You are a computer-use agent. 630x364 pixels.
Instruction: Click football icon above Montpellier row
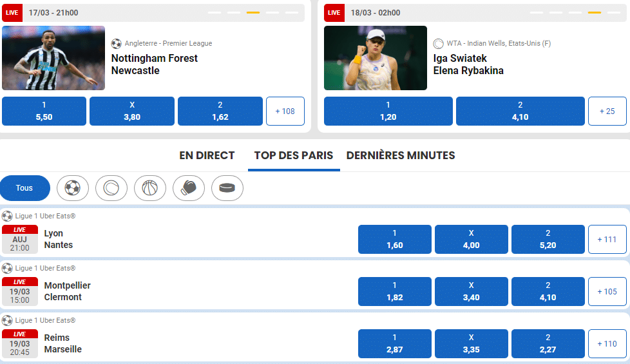[7, 269]
